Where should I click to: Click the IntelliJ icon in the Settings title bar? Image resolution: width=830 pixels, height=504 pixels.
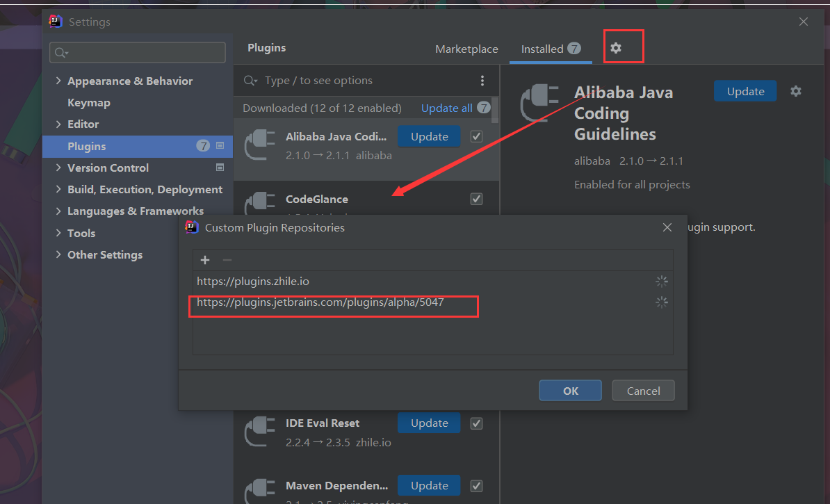click(x=56, y=21)
